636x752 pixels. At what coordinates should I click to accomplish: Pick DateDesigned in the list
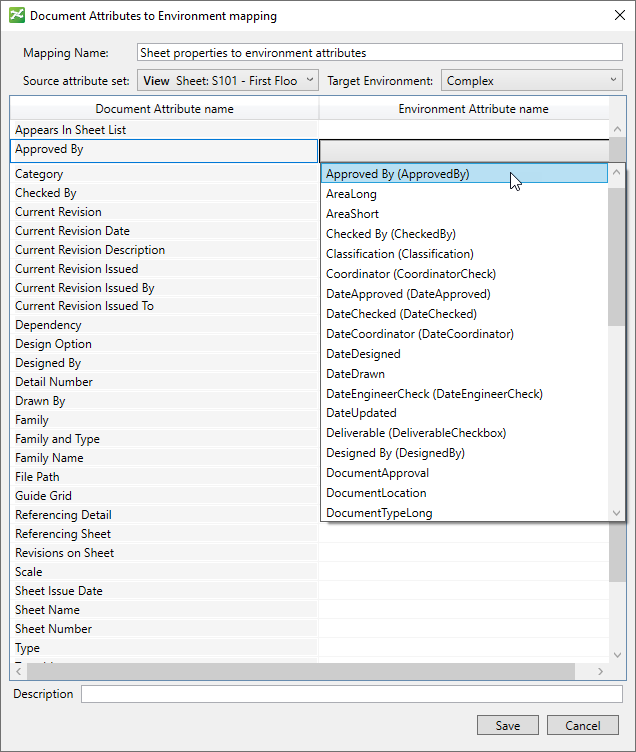pos(464,354)
